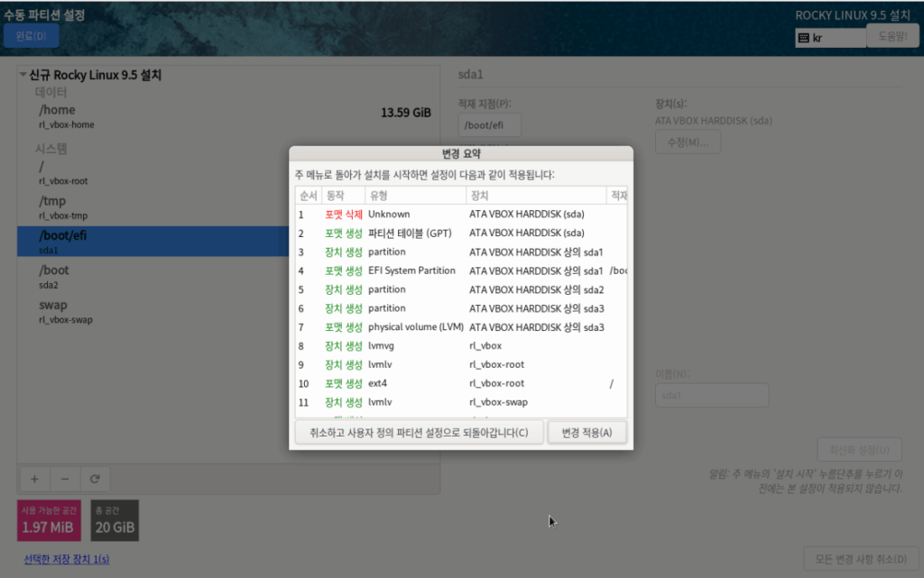Viewport: 924px width, 578px height.
Task: Select row 2 파티션 테이블 (GPT)
Action: coord(461,233)
